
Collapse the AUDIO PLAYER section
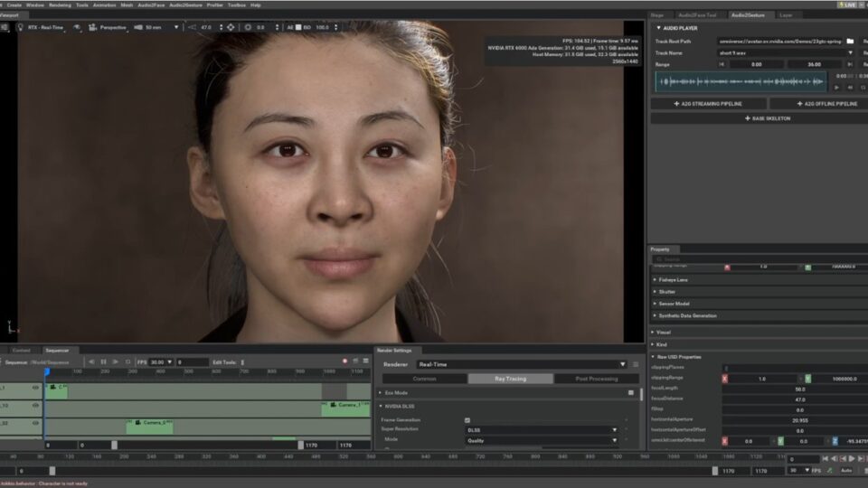pyautogui.click(x=658, y=28)
